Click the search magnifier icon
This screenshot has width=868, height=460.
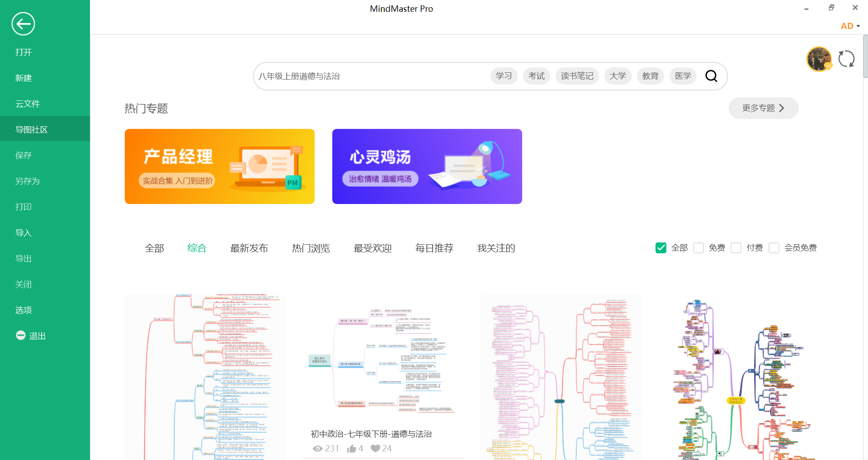711,76
